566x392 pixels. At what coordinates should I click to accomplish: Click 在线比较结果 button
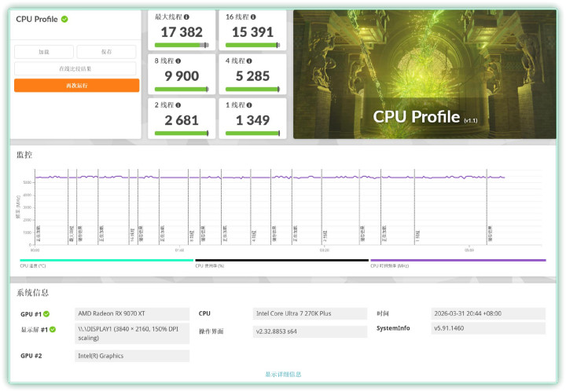click(x=75, y=69)
